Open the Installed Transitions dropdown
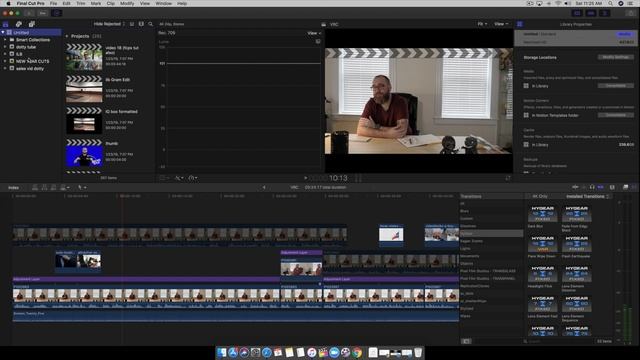The image size is (640, 360). (587, 196)
